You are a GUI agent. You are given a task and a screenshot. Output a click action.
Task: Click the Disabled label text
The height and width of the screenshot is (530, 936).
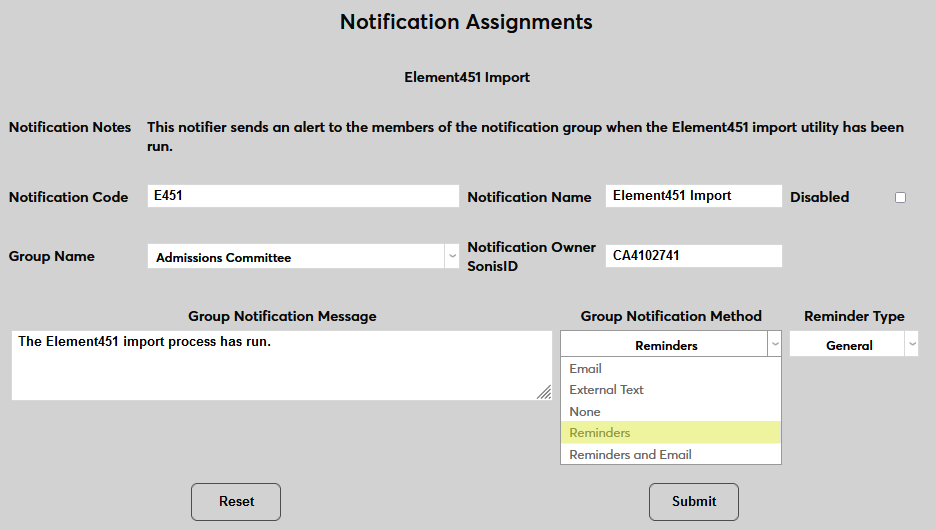tap(819, 198)
